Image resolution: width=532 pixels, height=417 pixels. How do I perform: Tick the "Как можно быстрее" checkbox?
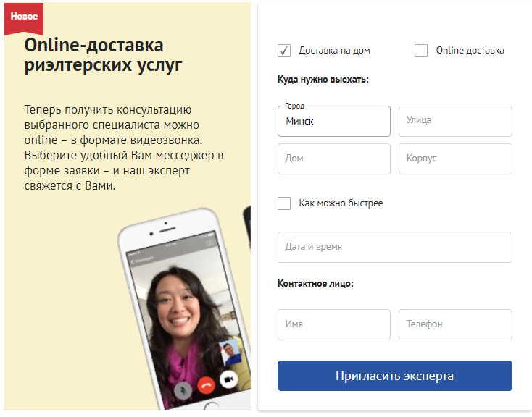coord(284,203)
